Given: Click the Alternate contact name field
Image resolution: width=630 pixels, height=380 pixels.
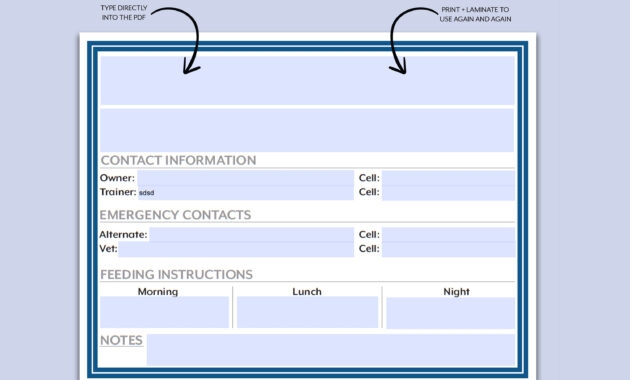Looking at the screenshot, I should tap(252, 235).
